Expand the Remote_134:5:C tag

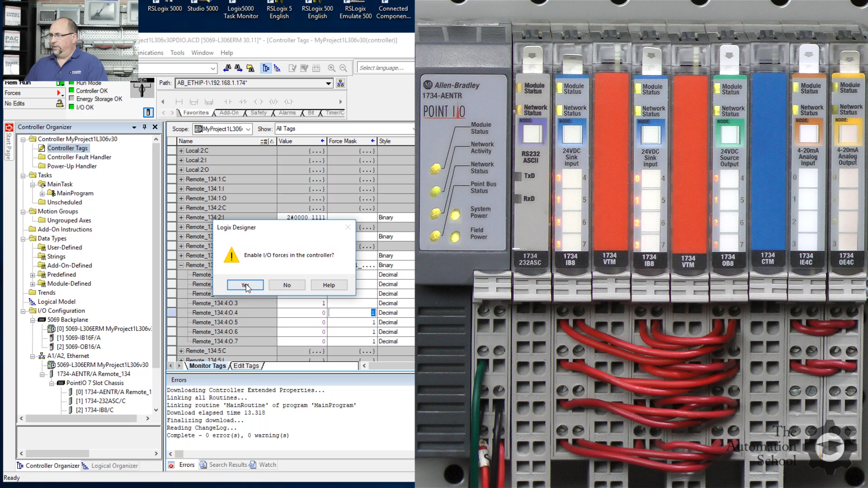(181, 351)
